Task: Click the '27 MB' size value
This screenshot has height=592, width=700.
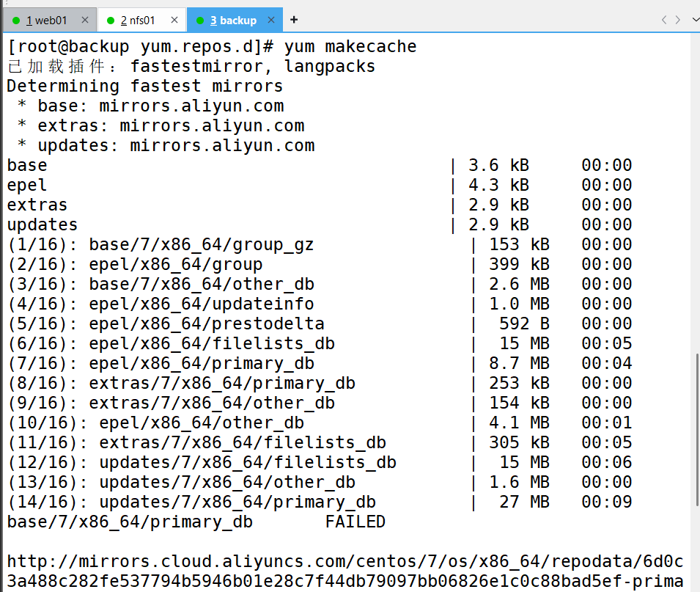Action: coord(525,502)
